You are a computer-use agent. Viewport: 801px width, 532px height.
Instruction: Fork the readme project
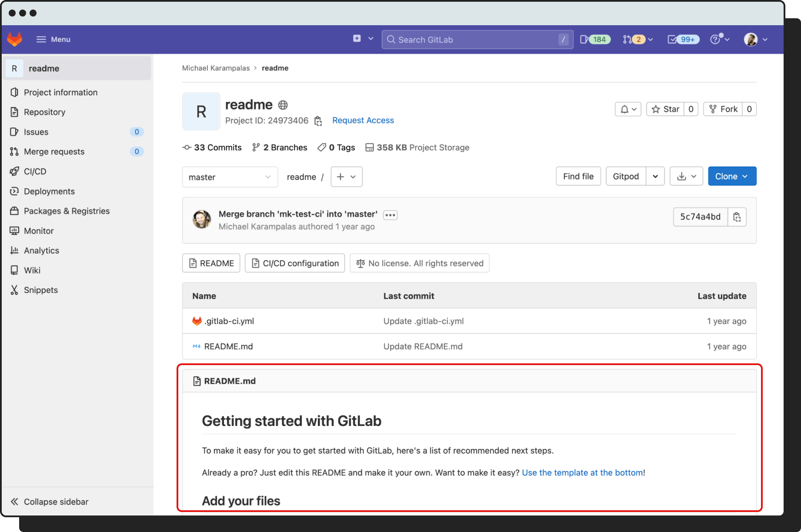[723, 109]
